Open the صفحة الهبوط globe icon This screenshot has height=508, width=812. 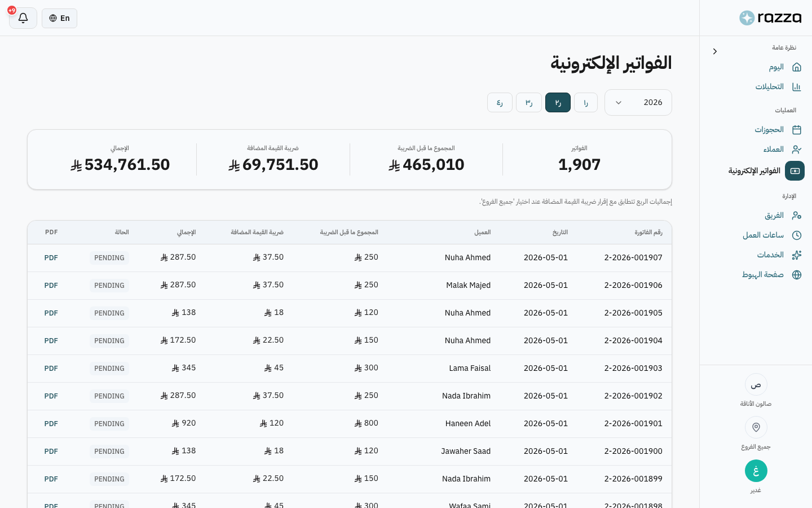tap(797, 275)
